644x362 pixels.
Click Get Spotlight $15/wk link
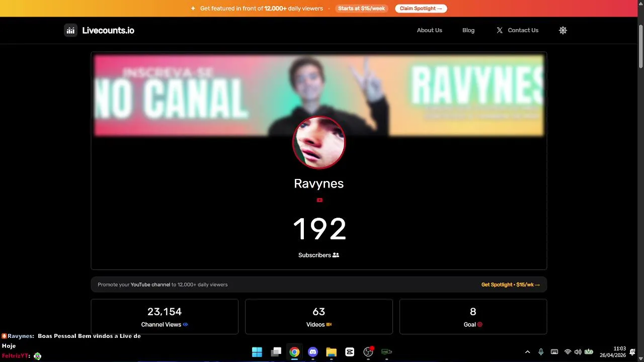[510, 285]
